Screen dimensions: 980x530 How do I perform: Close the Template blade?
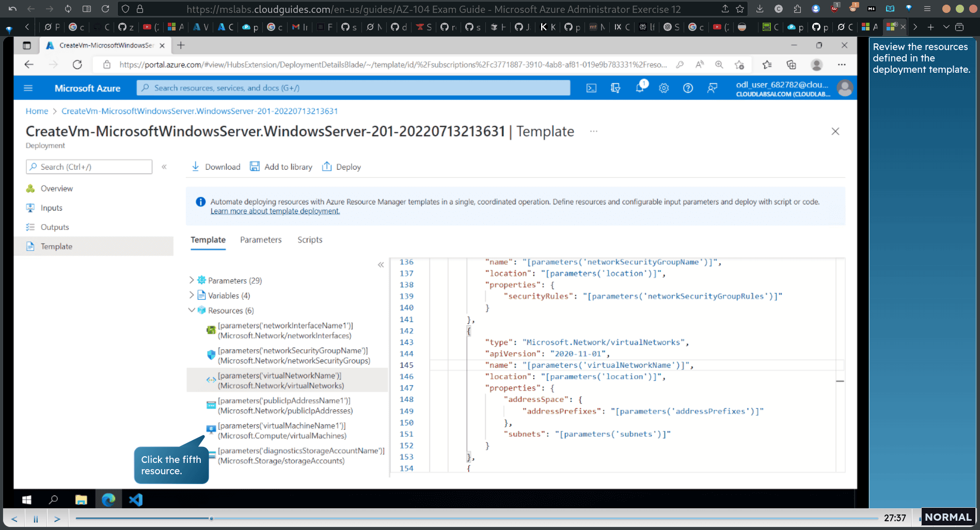pyautogui.click(x=835, y=132)
